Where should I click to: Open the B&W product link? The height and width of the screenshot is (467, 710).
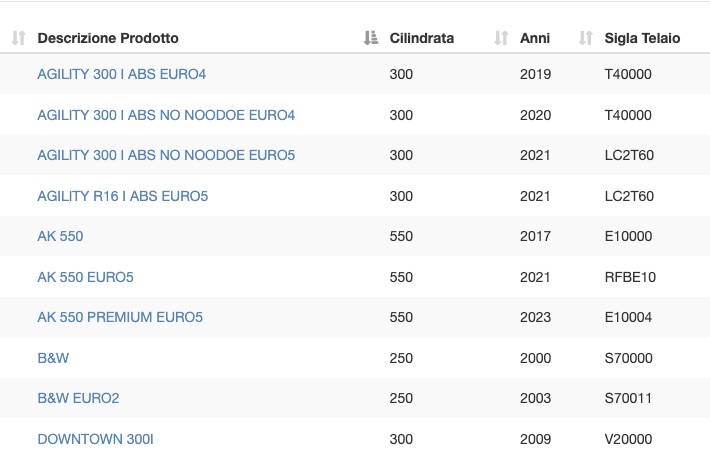coord(53,358)
